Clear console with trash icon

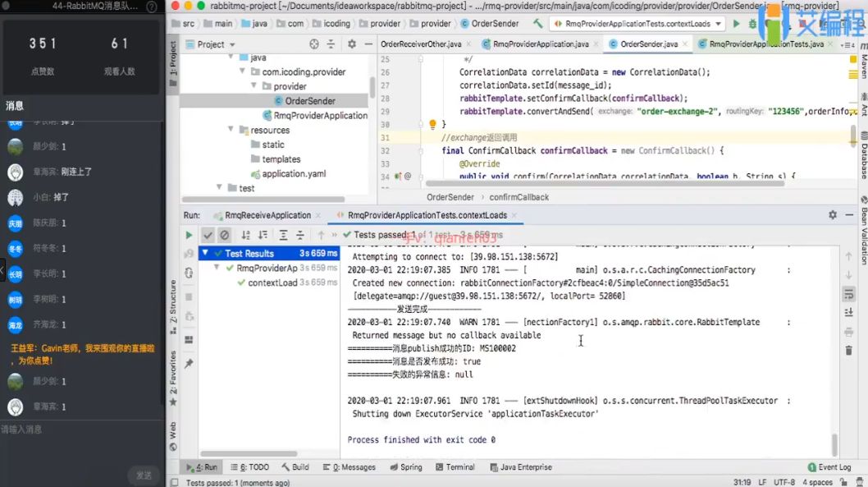pos(848,350)
